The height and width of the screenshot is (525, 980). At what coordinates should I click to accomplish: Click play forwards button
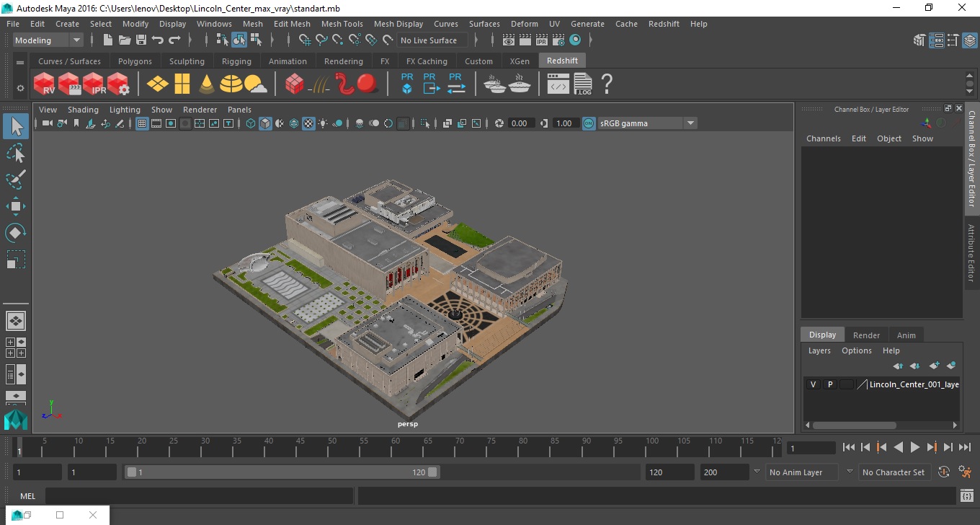tap(915, 448)
